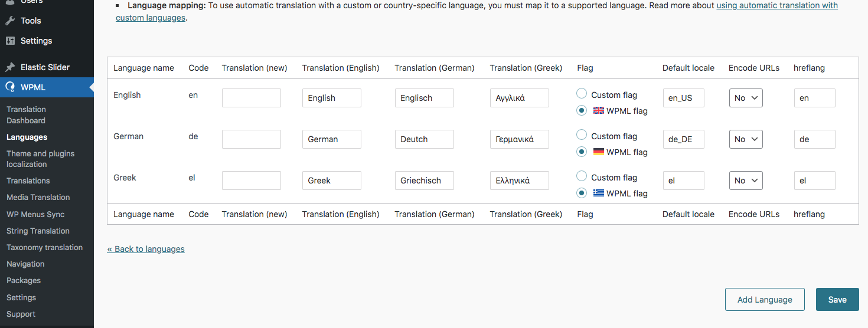Click the Settings sliders icon in sidebar
Viewport: 868px width, 328px height.
click(10, 41)
